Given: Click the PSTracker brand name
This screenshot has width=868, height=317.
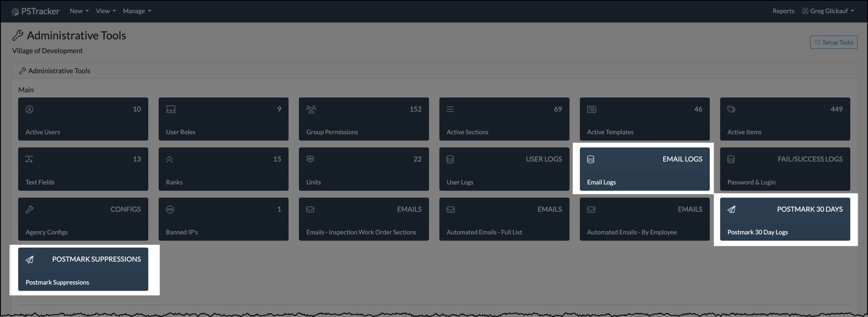Looking at the screenshot, I should [x=40, y=11].
